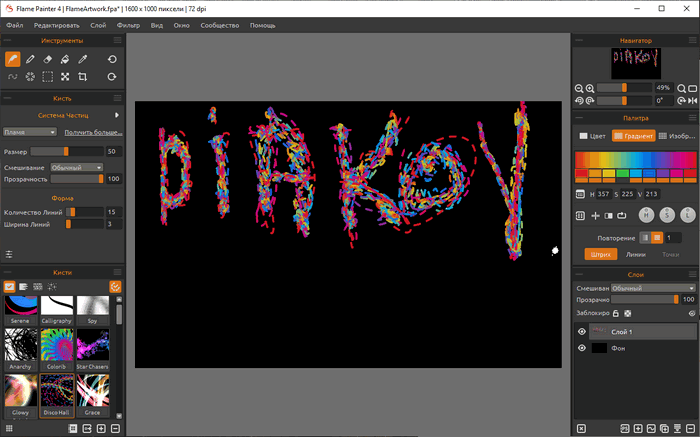
Task: Pick the Fill bucket tool
Action: (65, 60)
